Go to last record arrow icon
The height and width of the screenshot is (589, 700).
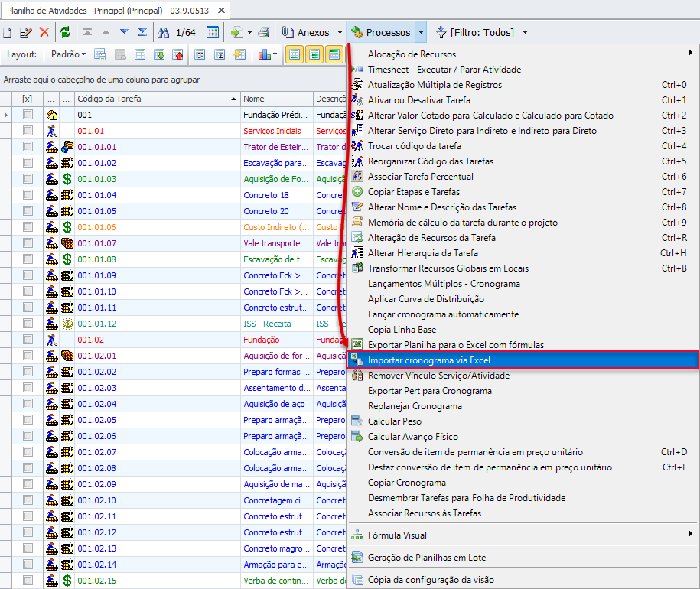click(x=142, y=32)
